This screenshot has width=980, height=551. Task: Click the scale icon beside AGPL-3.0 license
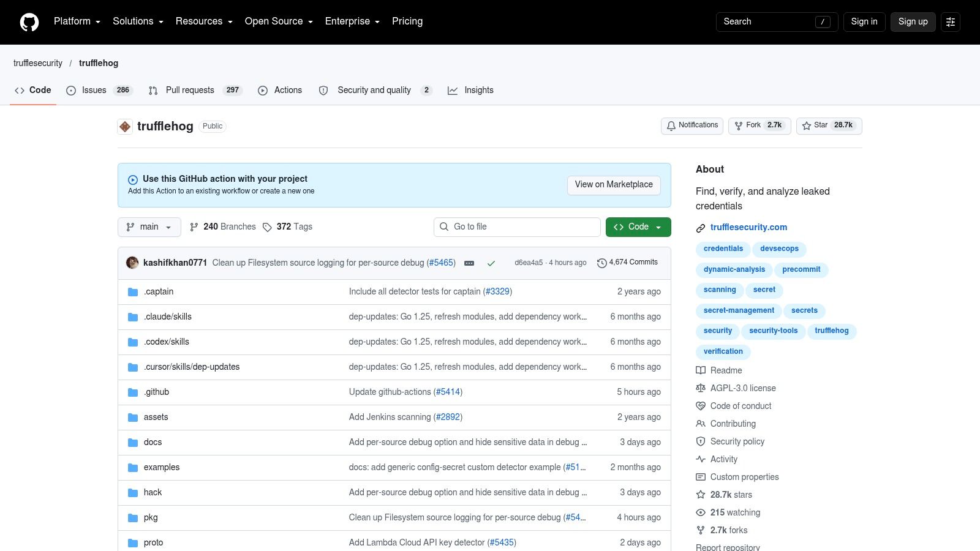(701, 388)
